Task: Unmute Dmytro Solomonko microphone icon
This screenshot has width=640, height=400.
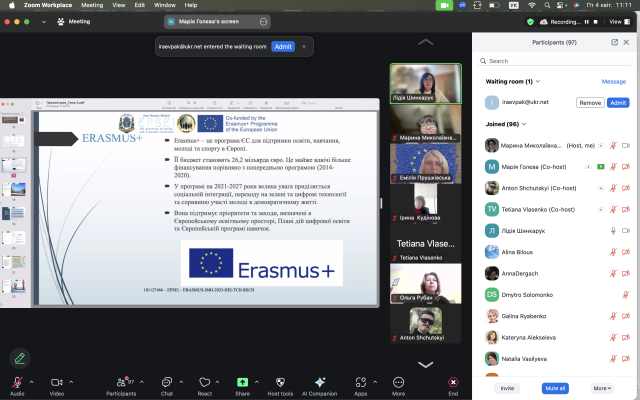Action: pyautogui.click(x=626, y=295)
